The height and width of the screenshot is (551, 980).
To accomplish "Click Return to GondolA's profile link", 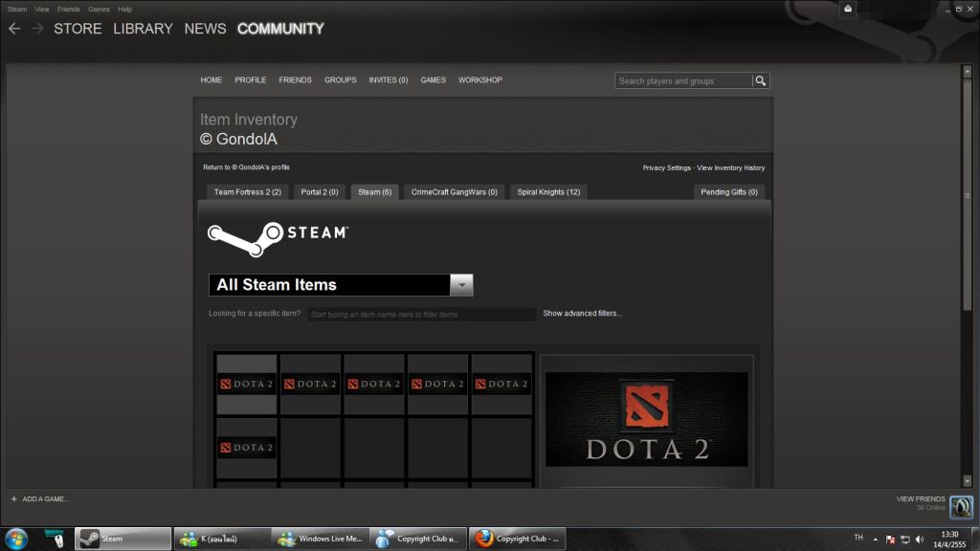I will click(246, 167).
